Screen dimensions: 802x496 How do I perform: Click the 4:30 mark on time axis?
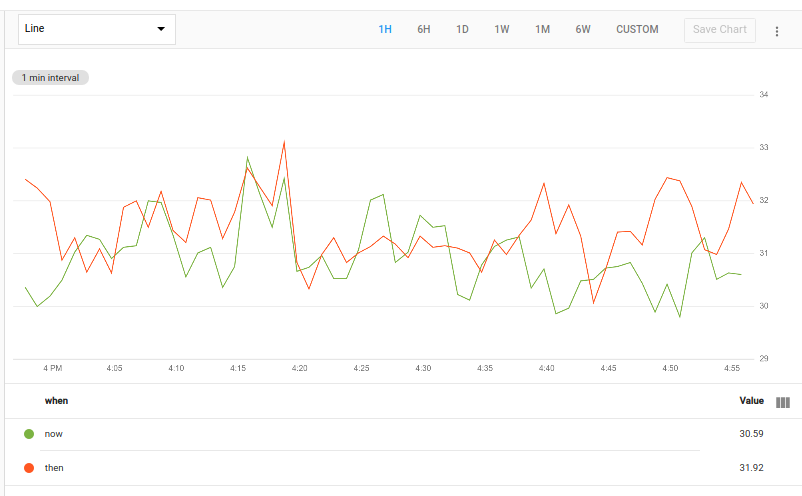[x=423, y=369]
